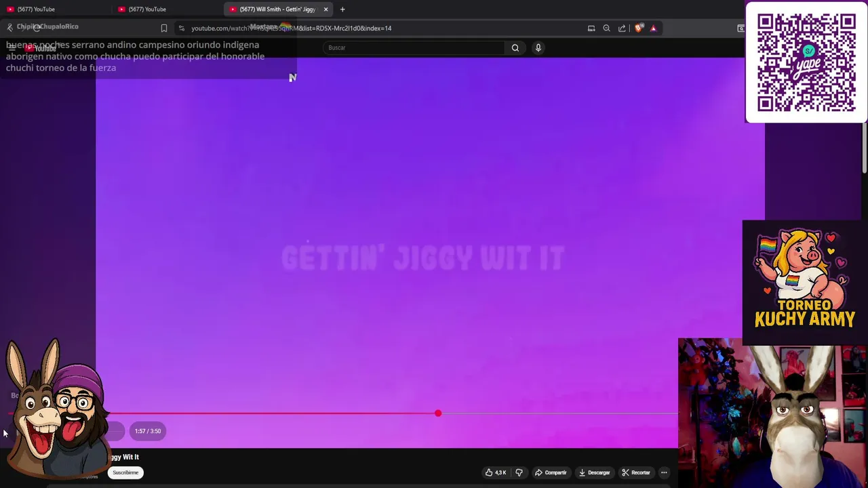This screenshot has width=868, height=488.
Task: Switch to the first (5677) YouTube tab
Action: coord(56,9)
